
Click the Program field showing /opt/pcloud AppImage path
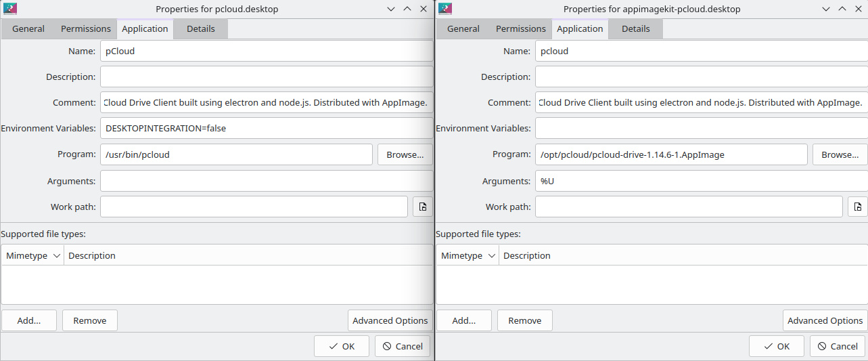pos(671,154)
